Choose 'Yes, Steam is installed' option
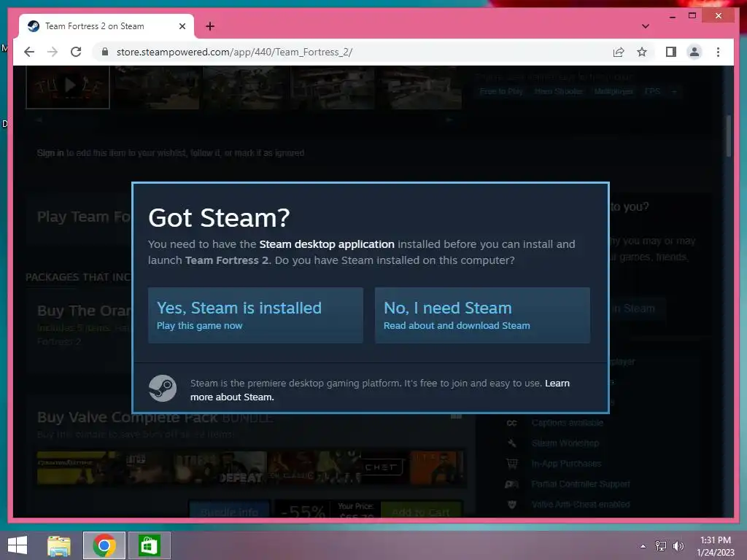 pyautogui.click(x=255, y=315)
